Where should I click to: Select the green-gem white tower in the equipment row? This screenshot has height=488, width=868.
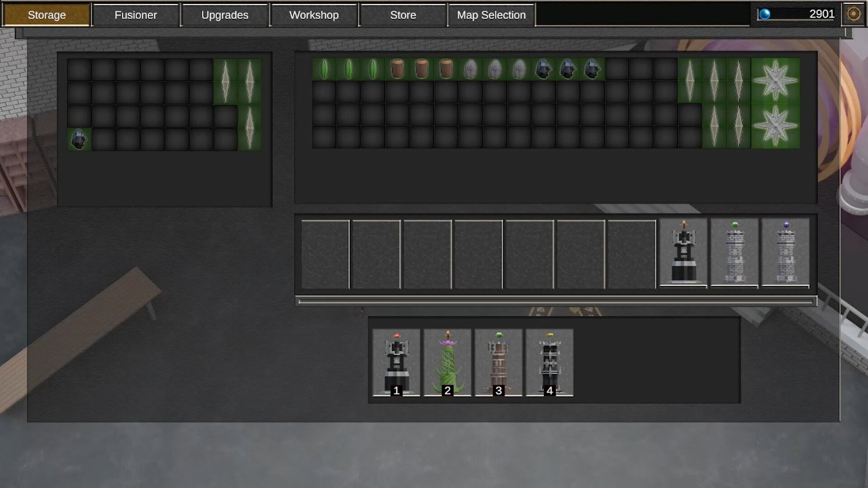click(734, 253)
